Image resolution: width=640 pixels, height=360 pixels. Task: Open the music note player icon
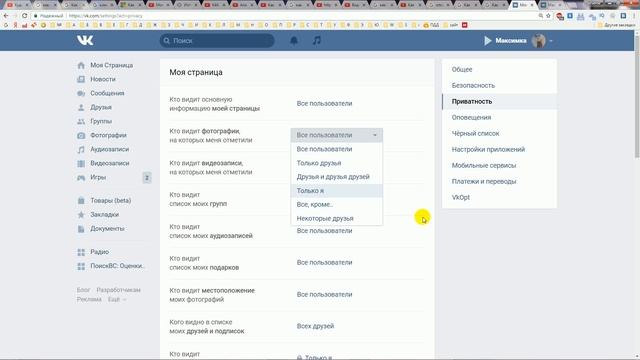tap(317, 40)
